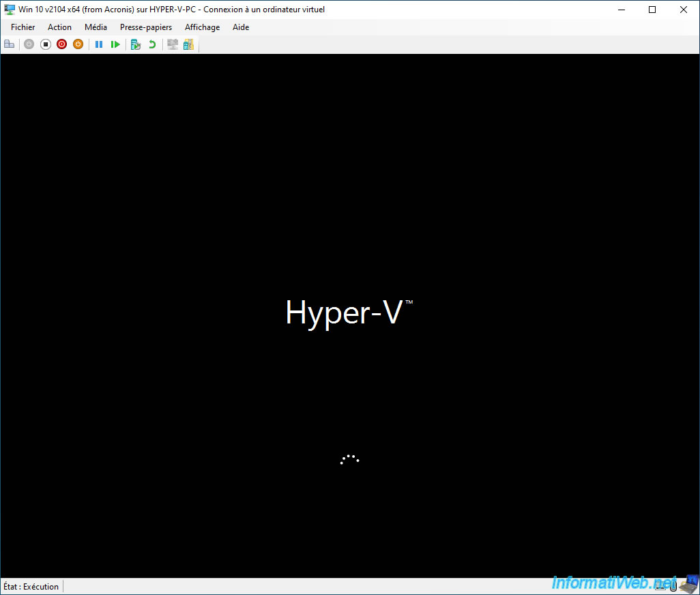Viewport: 700px width, 595px height.
Task: Open the Aide menu
Action: tap(241, 27)
